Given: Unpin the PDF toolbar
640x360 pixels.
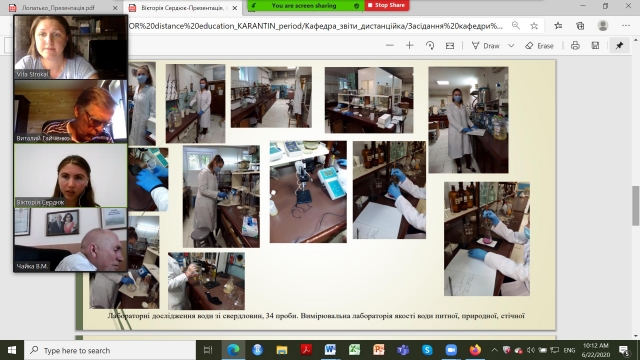Looking at the screenshot, I should [619, 46].
